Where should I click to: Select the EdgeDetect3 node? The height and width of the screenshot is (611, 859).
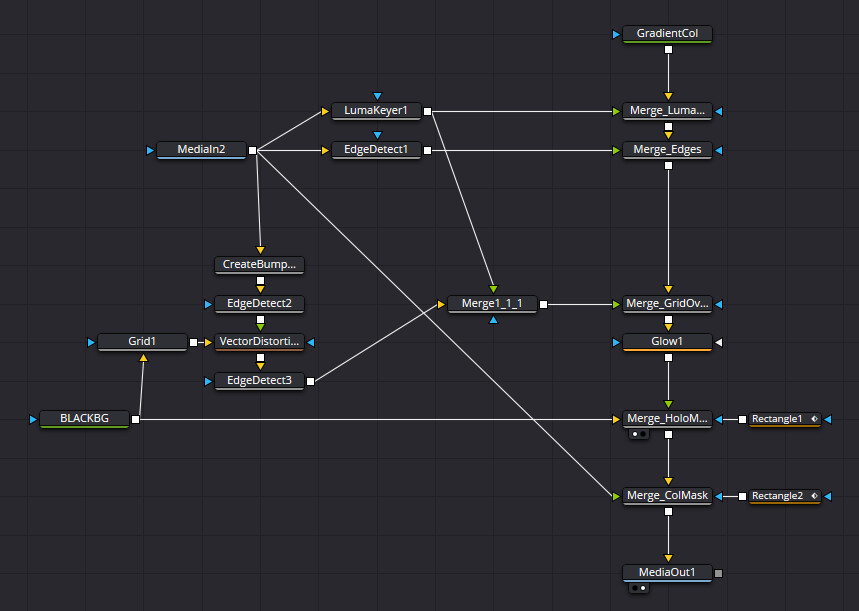(x=259, y=381)
